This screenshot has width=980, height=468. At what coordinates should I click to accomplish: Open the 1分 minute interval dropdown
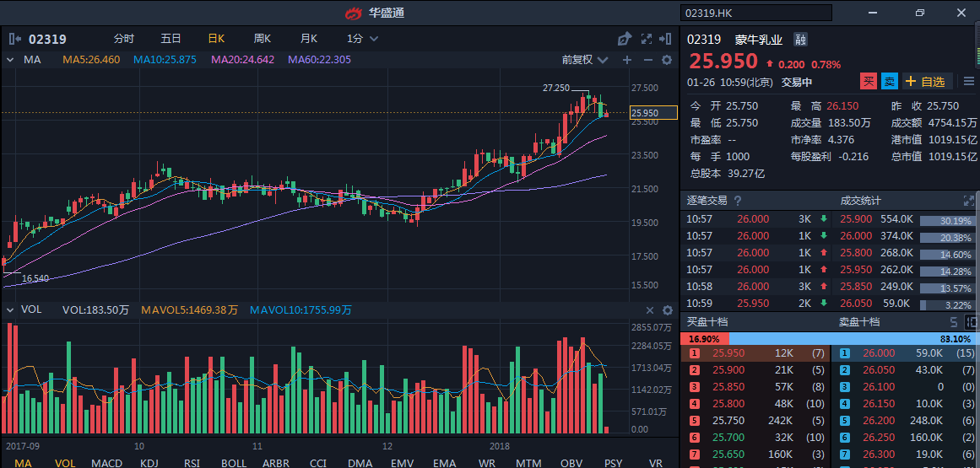[361, 39]
